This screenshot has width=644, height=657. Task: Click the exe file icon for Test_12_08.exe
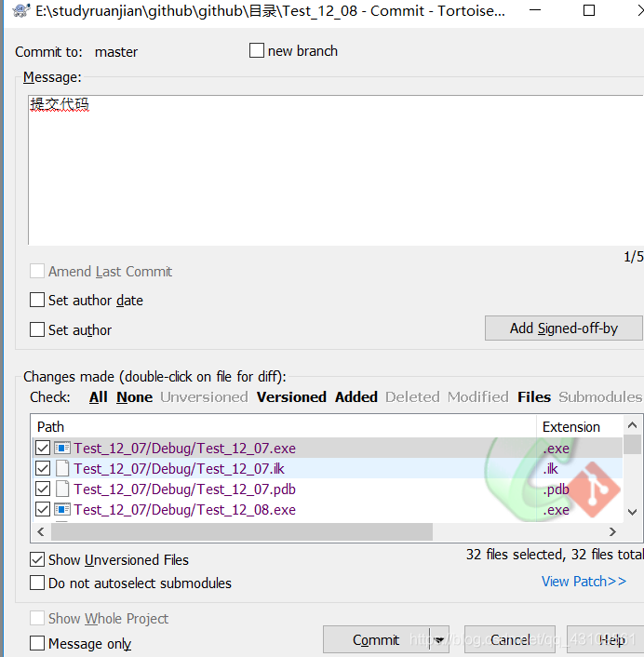coord(62,510)
